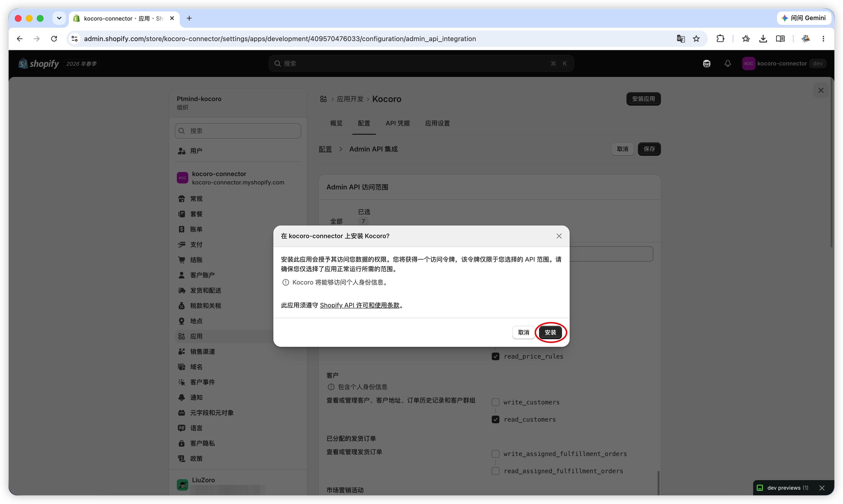This screenshot has width=843, height=504.
Task: Open 结账 settings
Action: click(238, 260)
